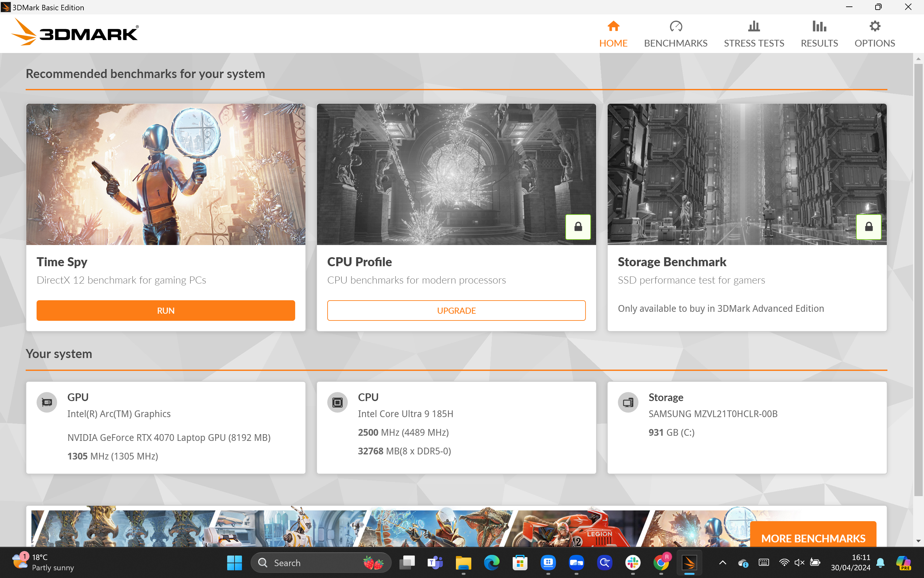
Task: Click the touch keyboard tray icon
Action: [x=764, y=562]
